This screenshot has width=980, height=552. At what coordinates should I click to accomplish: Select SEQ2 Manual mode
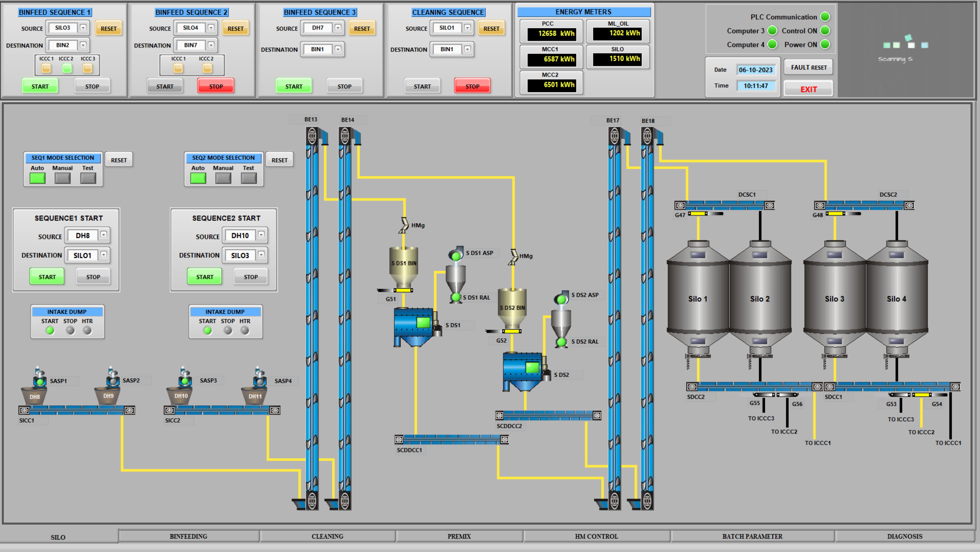(223, 178)
